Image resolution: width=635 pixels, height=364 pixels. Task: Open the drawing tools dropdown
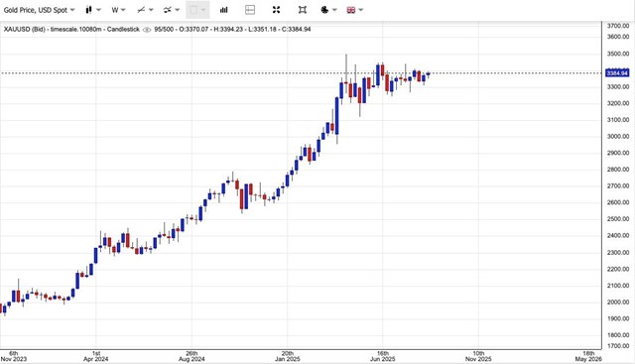click(x=145, y=10)
